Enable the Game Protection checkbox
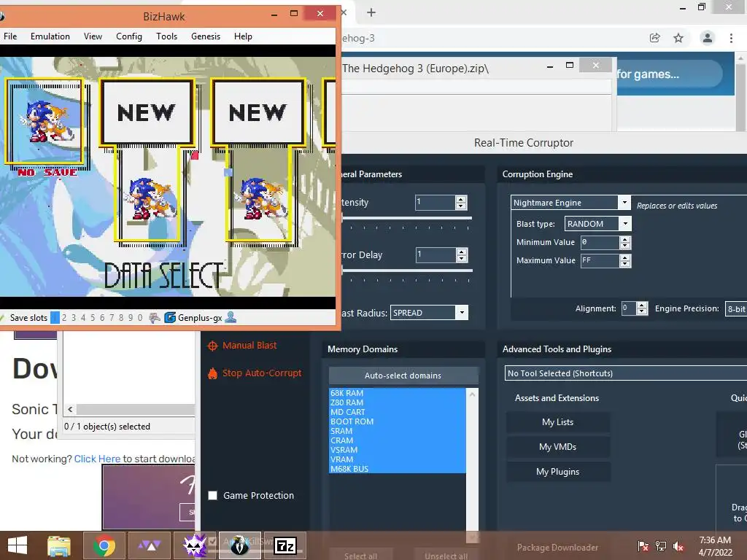 click(x=212, y=495)
